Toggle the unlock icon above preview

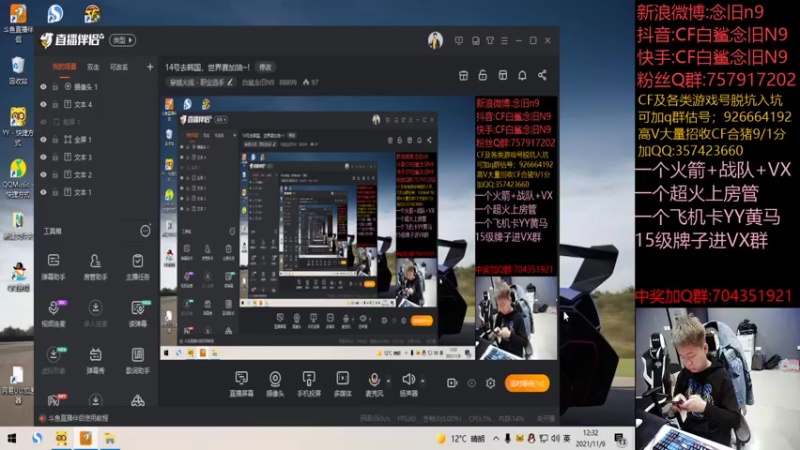point(483,76)
